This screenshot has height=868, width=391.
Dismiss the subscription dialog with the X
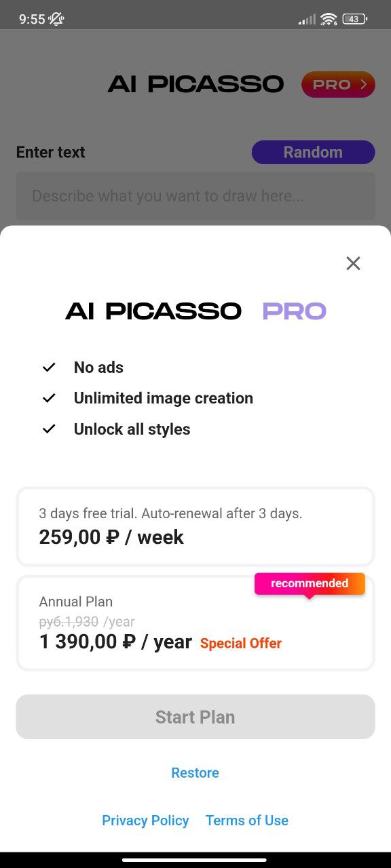point(353,263)
